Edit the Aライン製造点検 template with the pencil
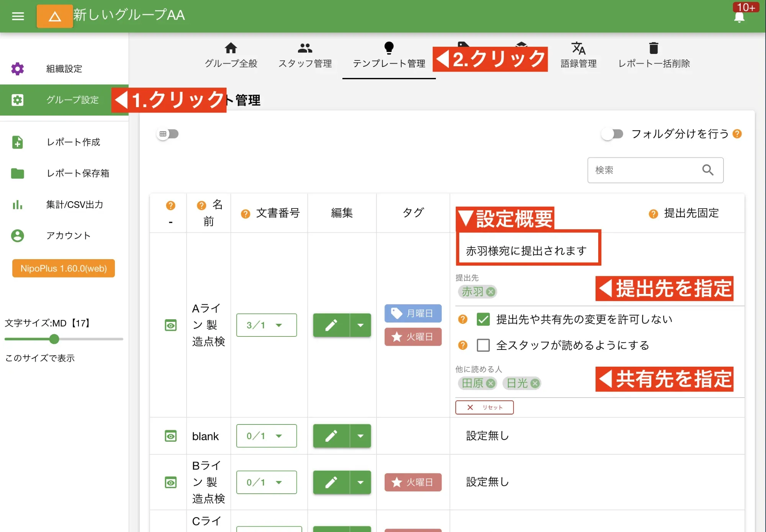 tap(331, 325)
